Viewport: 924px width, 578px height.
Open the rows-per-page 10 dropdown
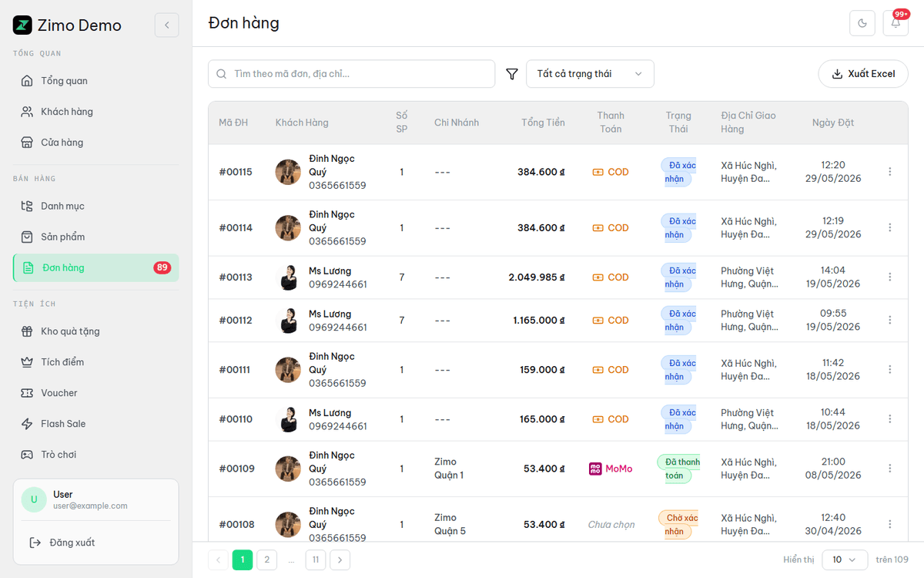tap(845, 560)
